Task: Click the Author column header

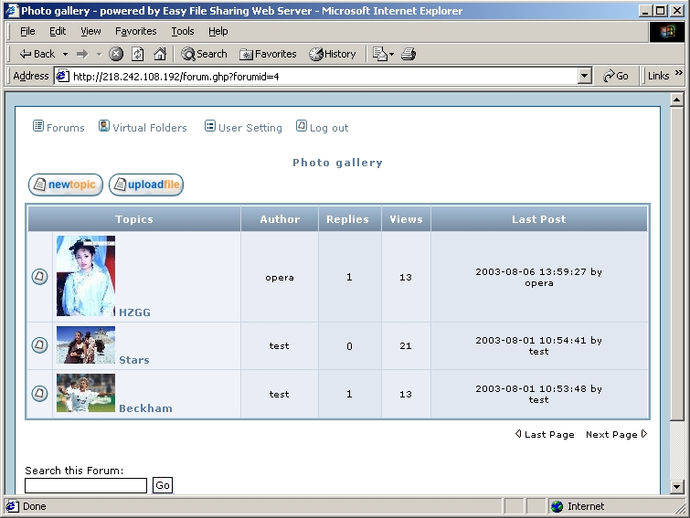Action: coord(280,219)
